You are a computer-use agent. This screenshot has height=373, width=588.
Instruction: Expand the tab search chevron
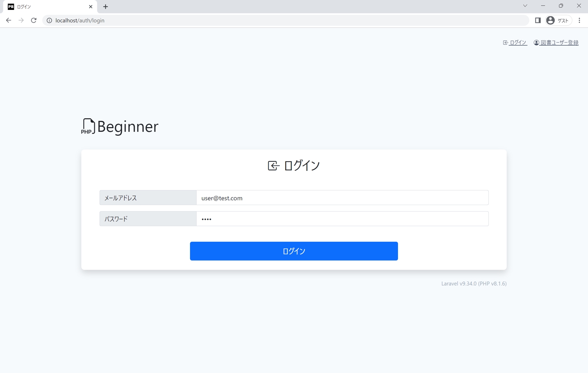525,6
